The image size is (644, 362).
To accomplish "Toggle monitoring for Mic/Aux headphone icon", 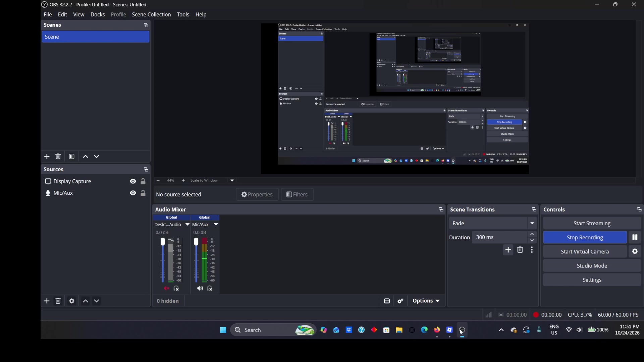I will tap(210, 289).
